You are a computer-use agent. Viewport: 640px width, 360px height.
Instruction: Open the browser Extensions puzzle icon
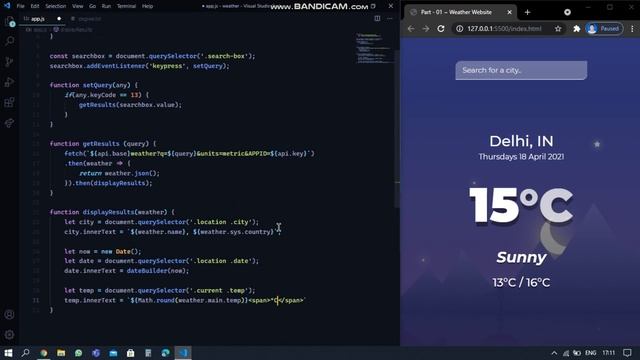tap(576, 29)
